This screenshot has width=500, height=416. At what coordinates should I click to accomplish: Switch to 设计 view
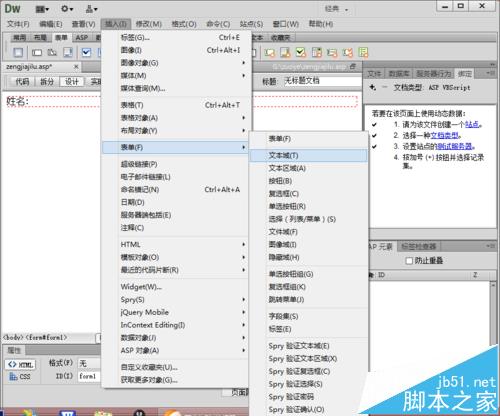[72, 82]
